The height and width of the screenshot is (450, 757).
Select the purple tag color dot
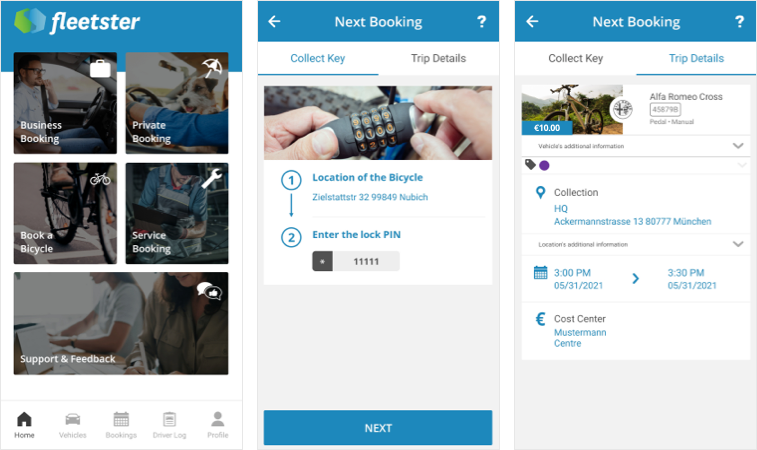(544, 166)
